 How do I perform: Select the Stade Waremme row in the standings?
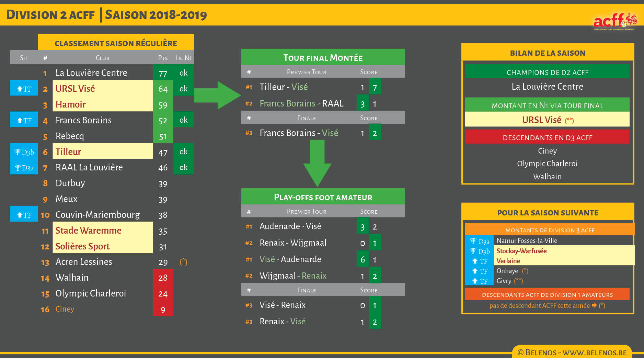pos(102,230)
